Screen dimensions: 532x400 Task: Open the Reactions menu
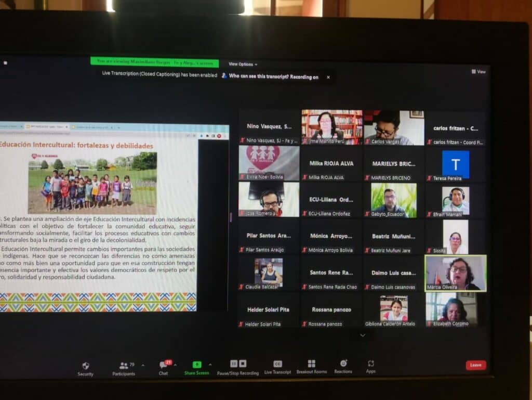tap(343, 367)
